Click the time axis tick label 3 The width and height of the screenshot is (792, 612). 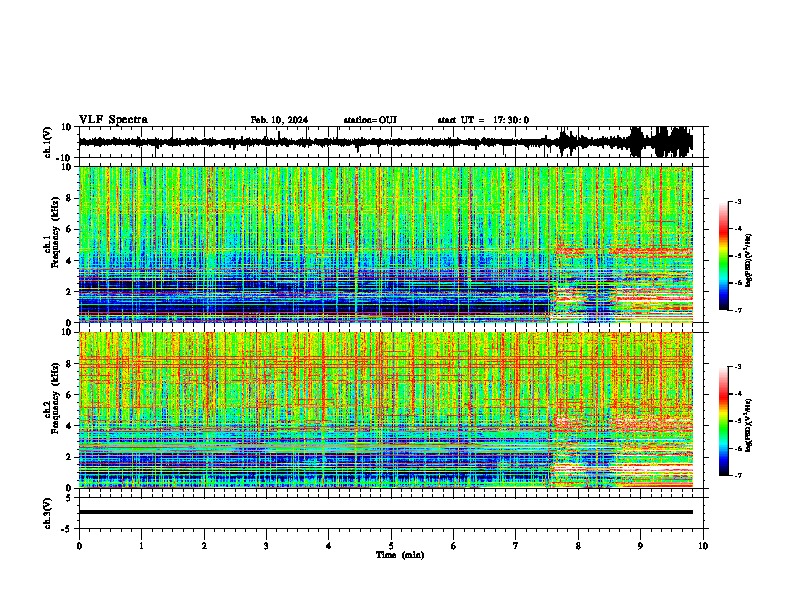click(266, 546)
